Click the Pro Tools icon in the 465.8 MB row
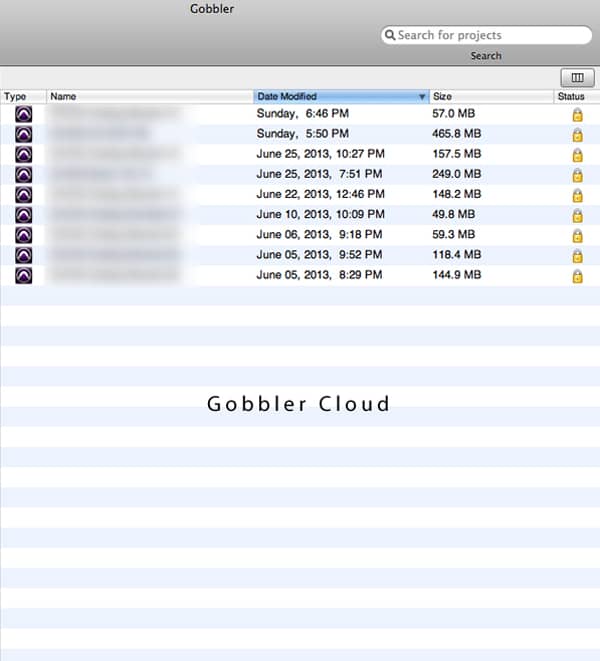Image resolution: width=600 pixels, height=661 pixels. (24, 134)
